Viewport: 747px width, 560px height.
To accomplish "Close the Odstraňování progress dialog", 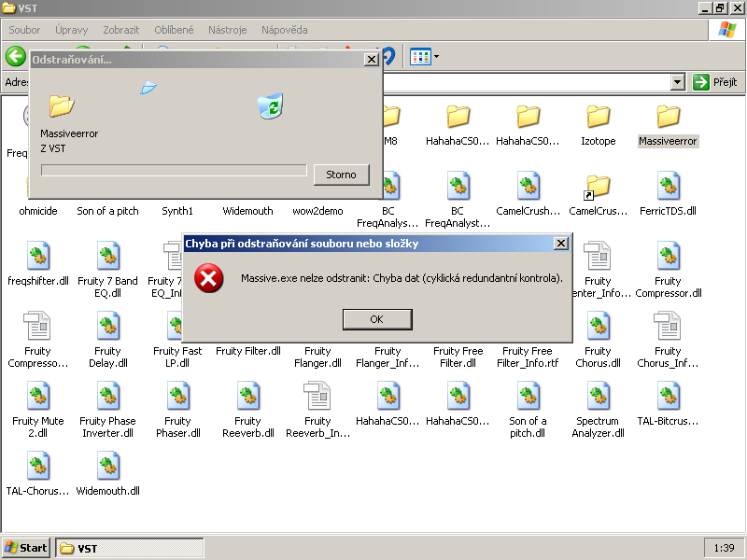I will (371, 60).
